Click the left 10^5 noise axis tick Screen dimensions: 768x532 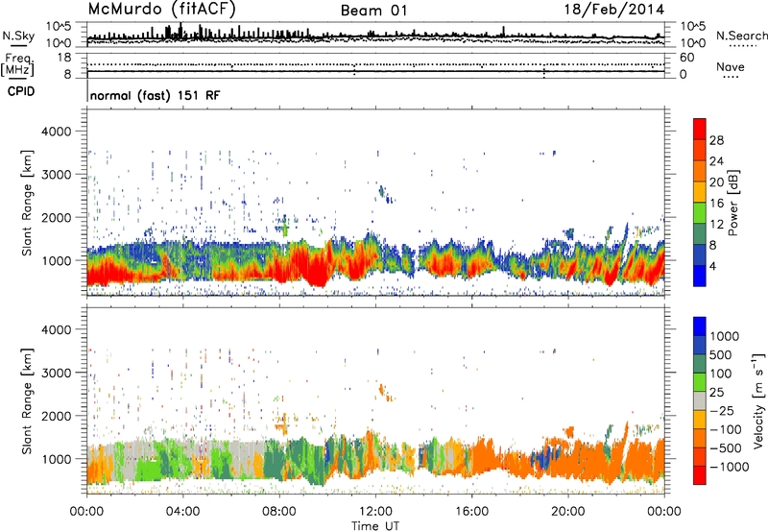click(60, 26)
